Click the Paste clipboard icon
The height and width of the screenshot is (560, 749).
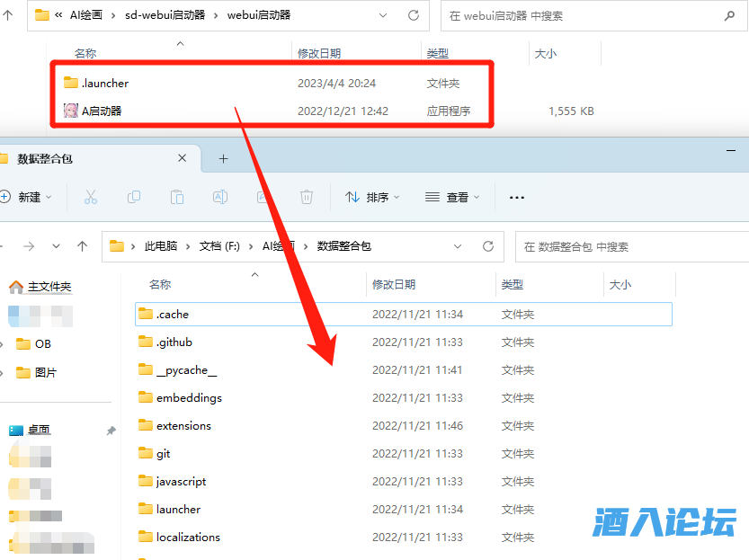(x=177, y=197)
